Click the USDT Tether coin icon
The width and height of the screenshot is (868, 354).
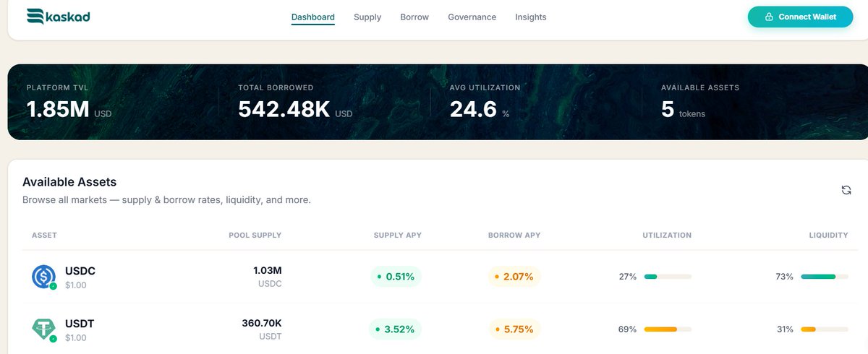[43, 329]
